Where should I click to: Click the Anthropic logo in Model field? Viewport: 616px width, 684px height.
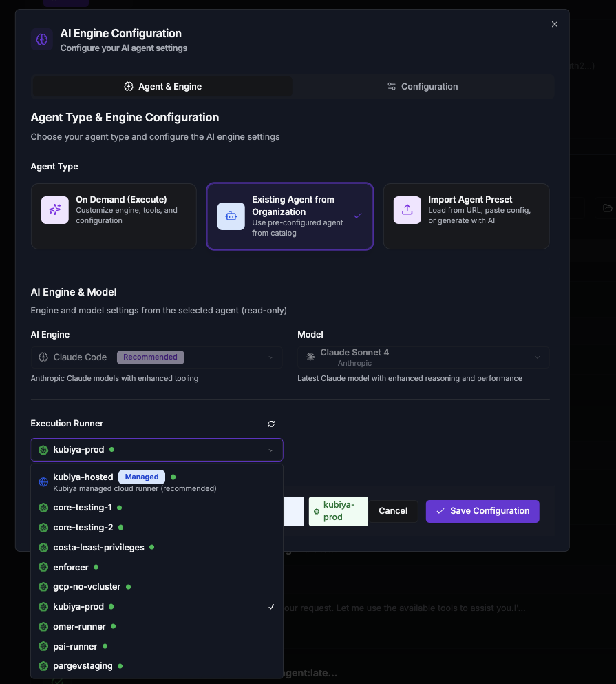310,357
